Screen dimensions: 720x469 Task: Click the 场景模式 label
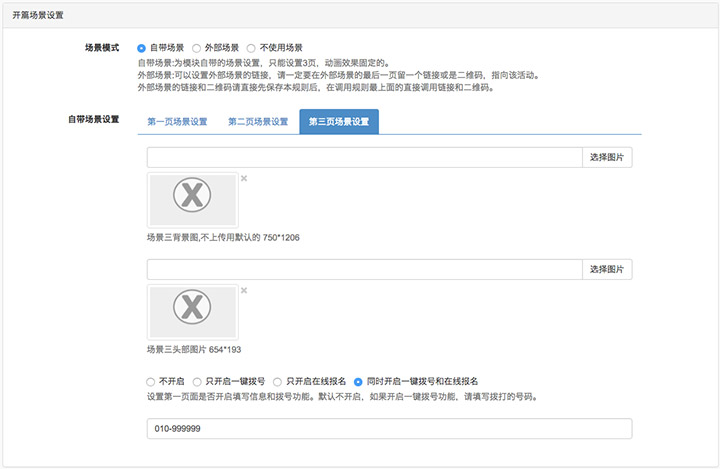coord(102,48)
